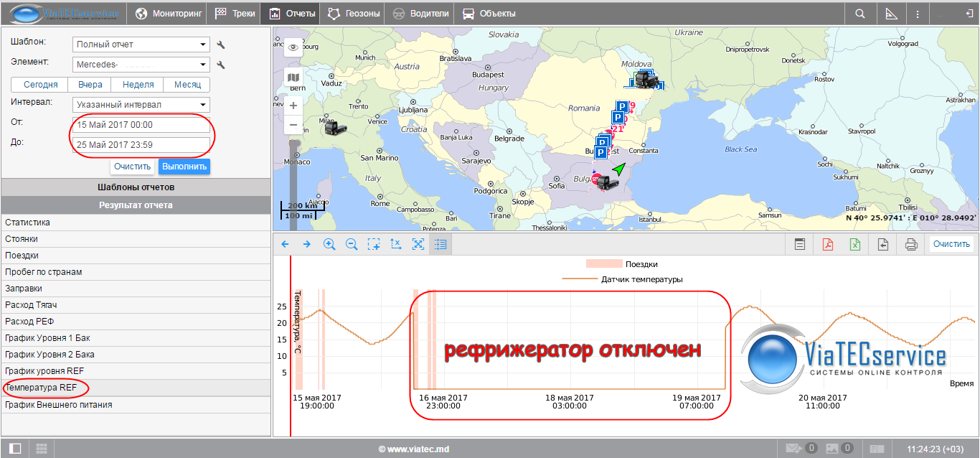Click the search icon in top bar

coord(860,14)
